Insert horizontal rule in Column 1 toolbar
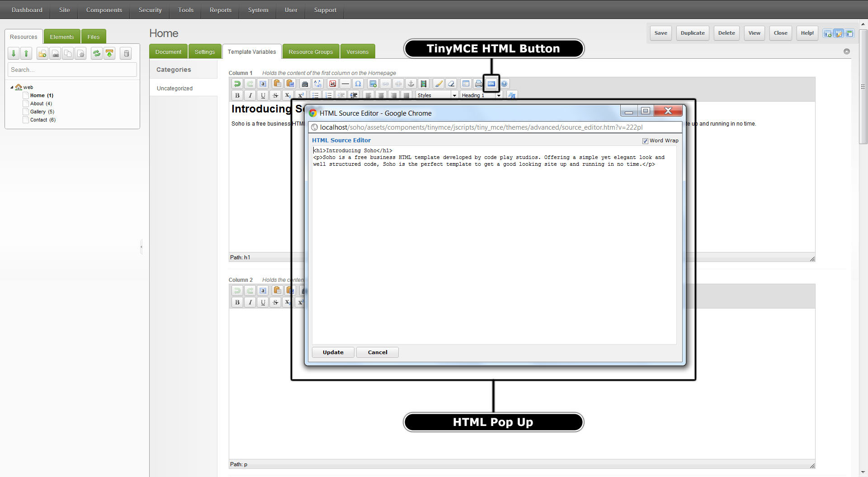Screen dimensions: 868x477 [x=345, y=84]
